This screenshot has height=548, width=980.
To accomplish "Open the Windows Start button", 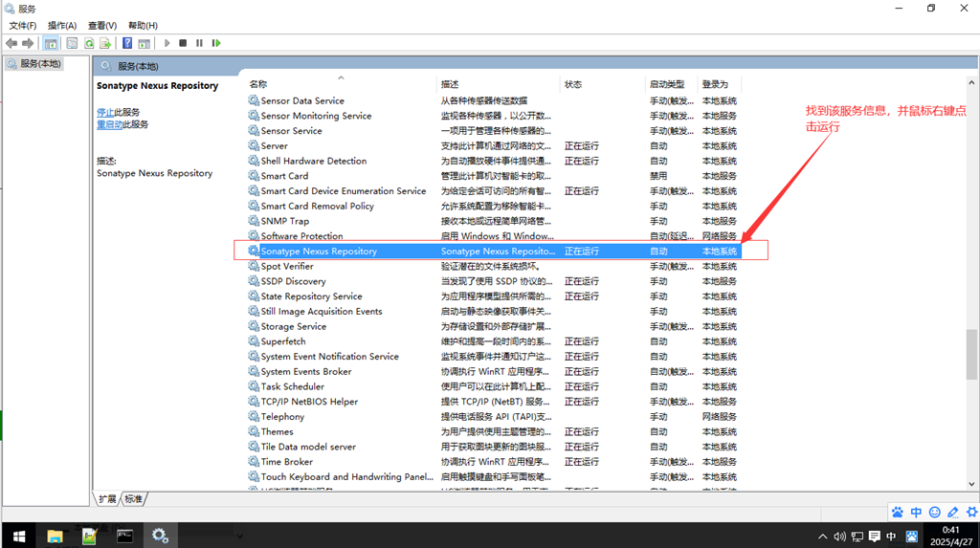I will pos(19,537).
